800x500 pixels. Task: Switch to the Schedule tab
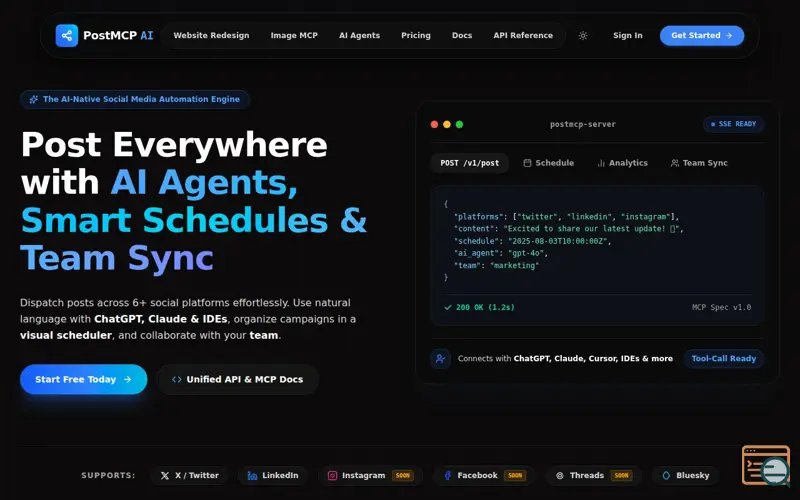(x=548, y=163)
